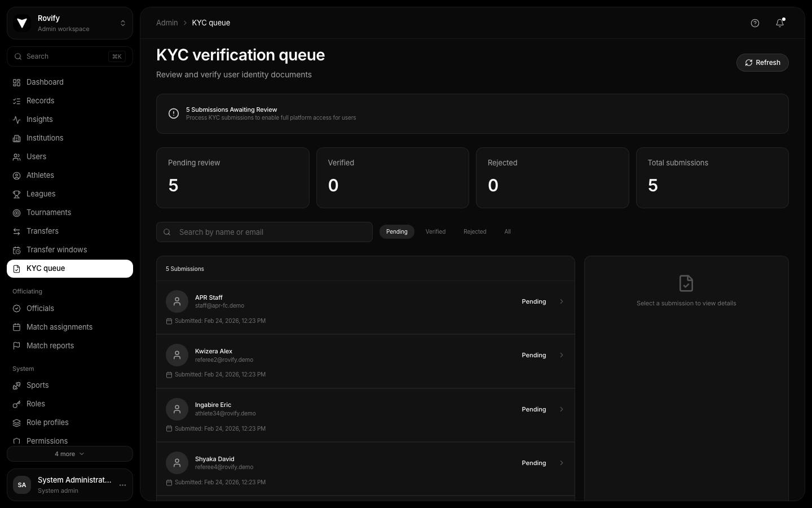The image size is (812, 508).
Task: Refresh the KYC queue
Action: [762, 63]
